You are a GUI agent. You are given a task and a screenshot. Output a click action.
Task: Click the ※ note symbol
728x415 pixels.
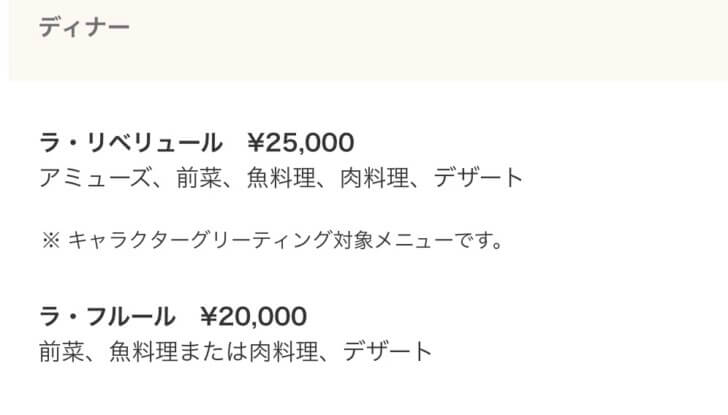pos(51,240)
